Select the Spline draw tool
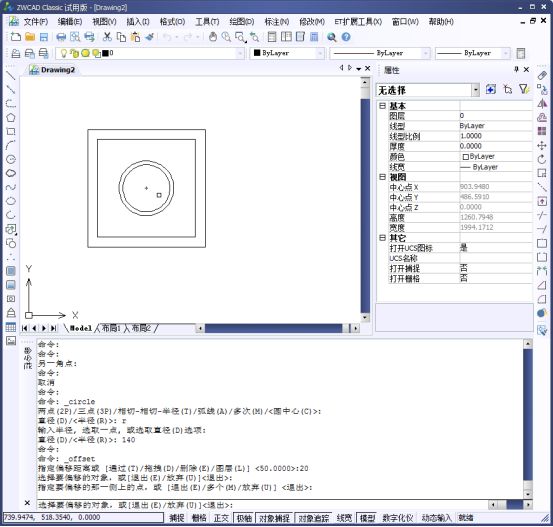 click(11, 187)
